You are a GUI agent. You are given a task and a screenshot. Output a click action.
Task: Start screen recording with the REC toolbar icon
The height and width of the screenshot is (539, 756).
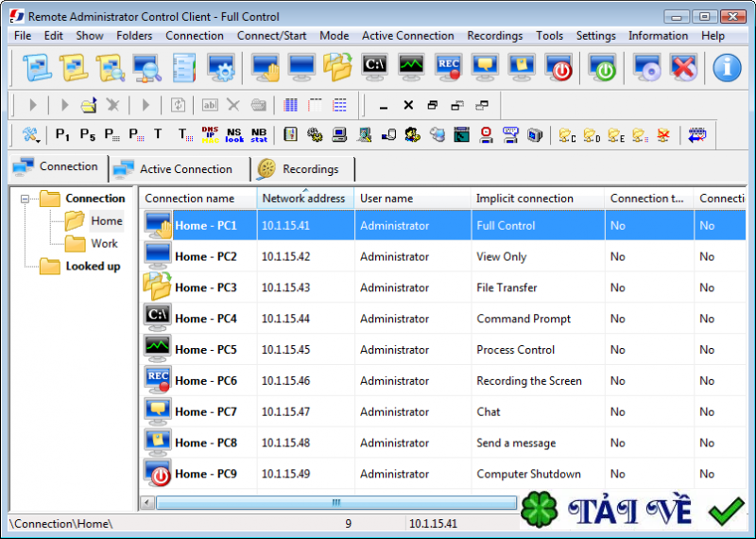[448, 68]
